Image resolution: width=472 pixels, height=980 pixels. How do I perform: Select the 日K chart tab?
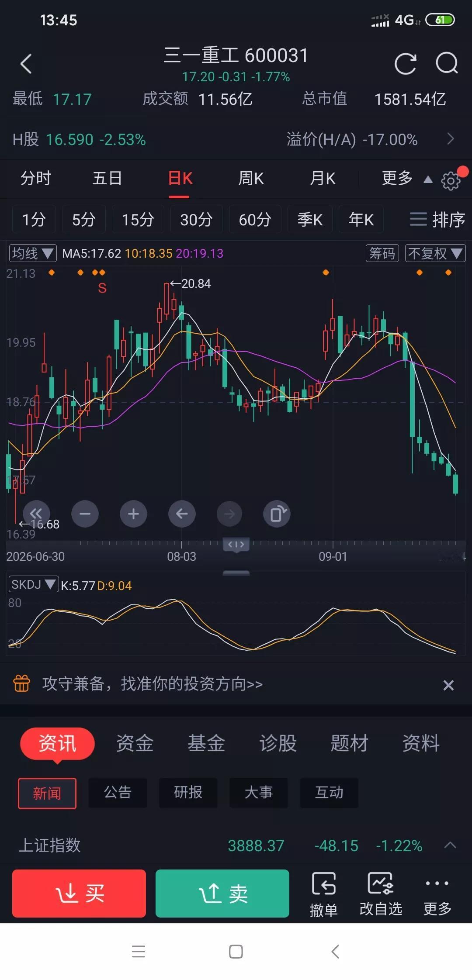180,179
